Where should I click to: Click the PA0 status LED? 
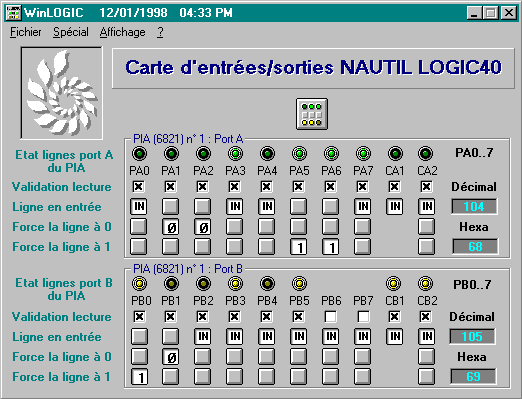pyautogui.click(x=139, y=153)
